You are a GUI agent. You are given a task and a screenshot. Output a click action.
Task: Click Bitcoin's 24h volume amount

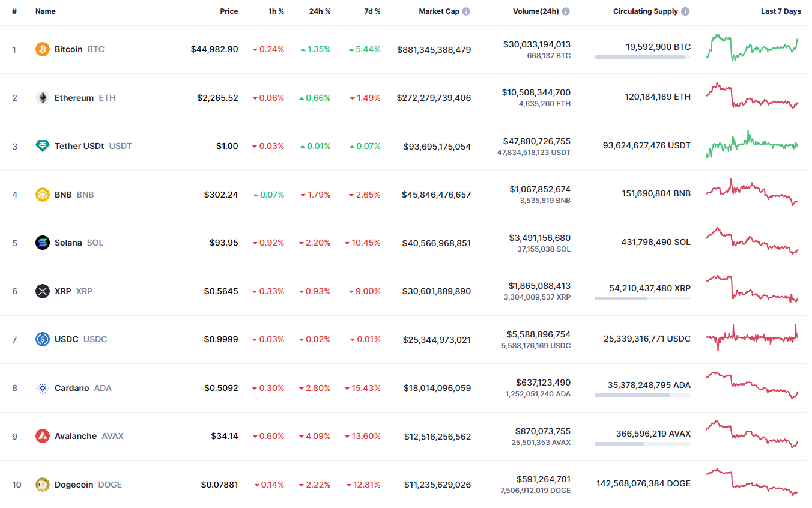(x=537, y=44)
